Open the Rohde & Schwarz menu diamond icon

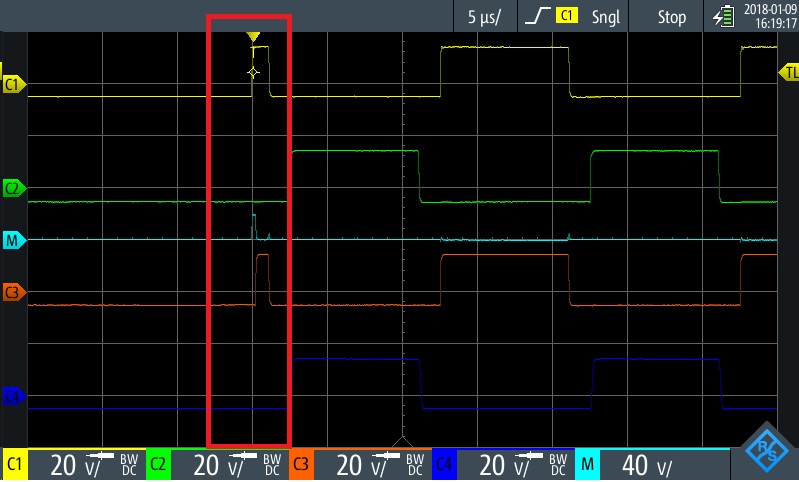767,450
